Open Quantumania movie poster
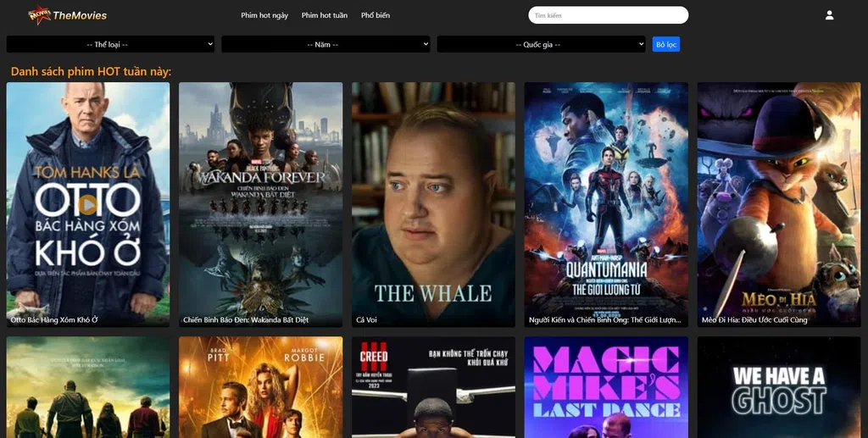Image resolution: width=868 pixels, height=438 pixels. coord(606,205)
